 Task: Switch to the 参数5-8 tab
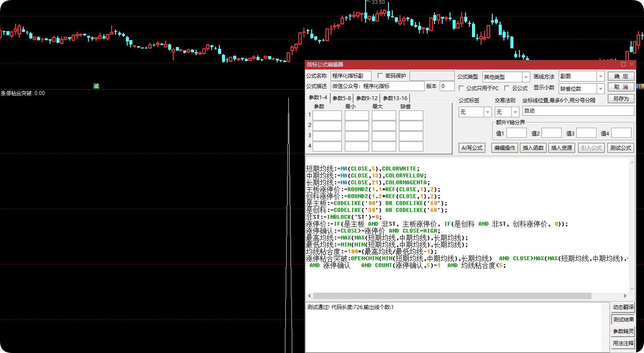point(341,98)
